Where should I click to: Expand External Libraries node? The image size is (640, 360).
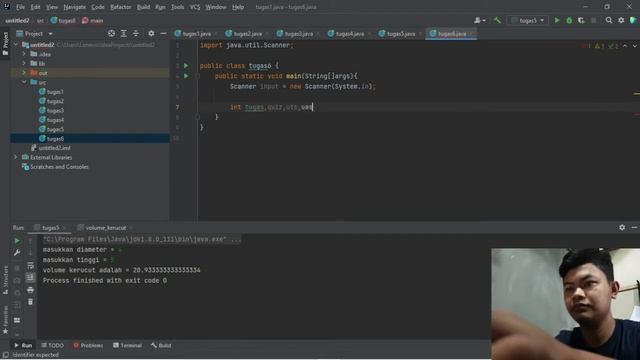click(16, 157)
